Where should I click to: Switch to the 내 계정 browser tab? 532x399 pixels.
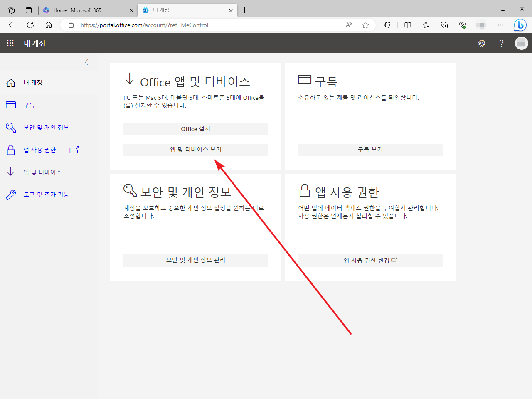click(x=187, y=10)
